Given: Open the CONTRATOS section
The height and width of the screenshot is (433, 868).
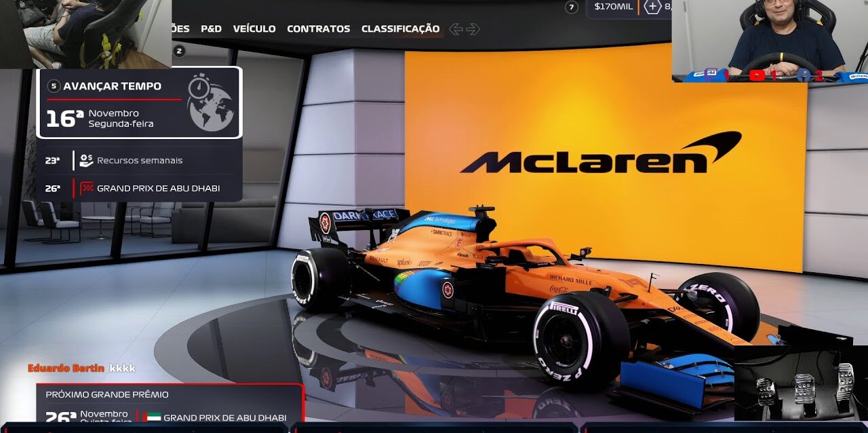Looking at the screenshot, I should tap(319, 29).
